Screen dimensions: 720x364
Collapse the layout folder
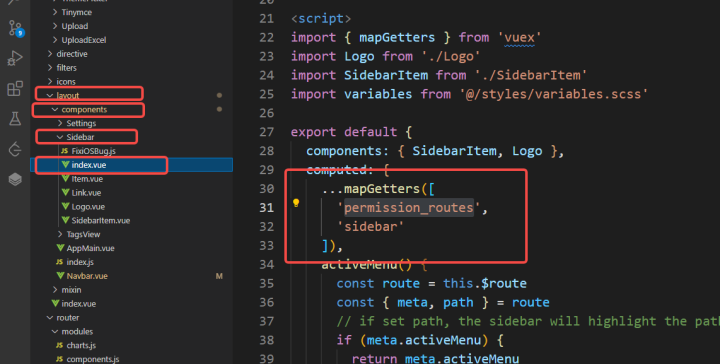[x=50, y=95]
